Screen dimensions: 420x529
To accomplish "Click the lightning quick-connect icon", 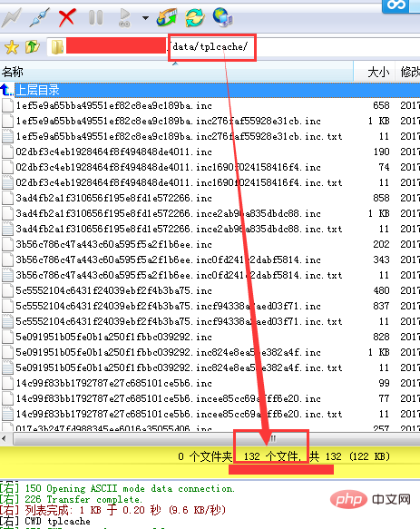I will point(12,17).
